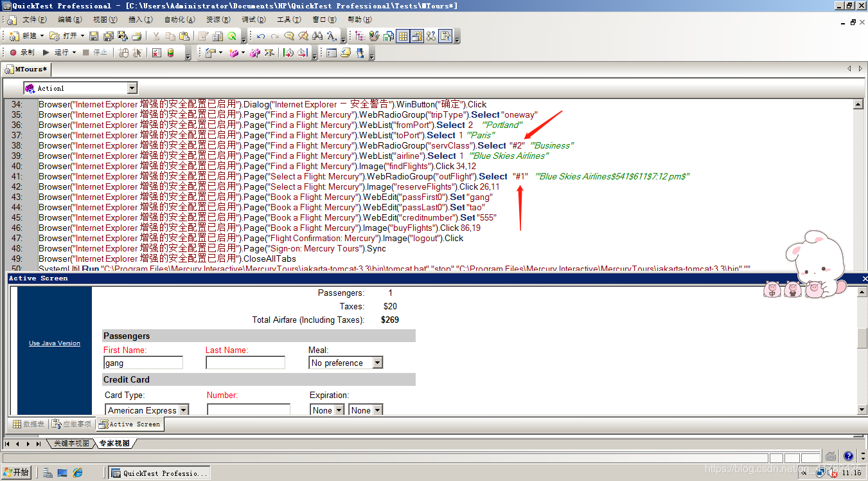Open the Action1 action dropdown
This screenshot has width=868, height=481.
click(132, 88)
